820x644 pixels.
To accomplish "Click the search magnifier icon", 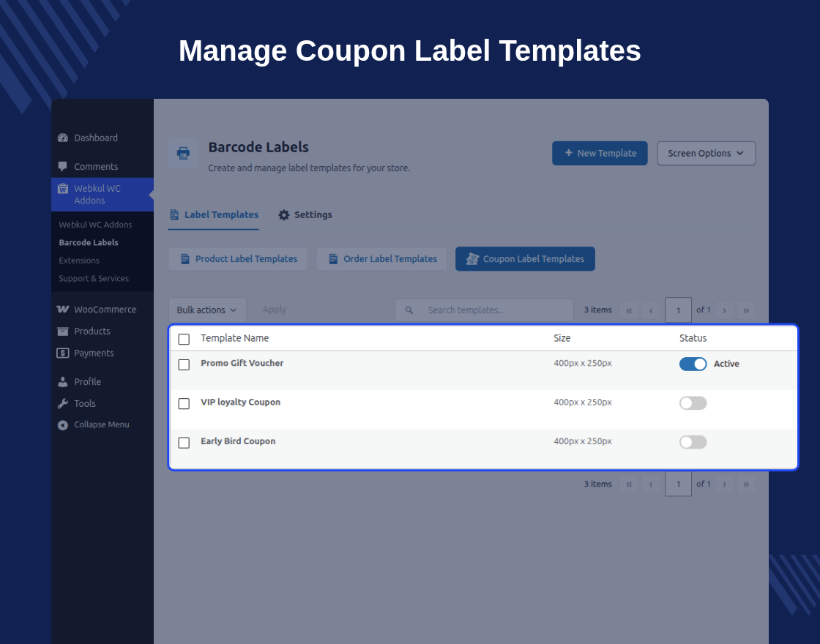I will (x=409, y=310).
